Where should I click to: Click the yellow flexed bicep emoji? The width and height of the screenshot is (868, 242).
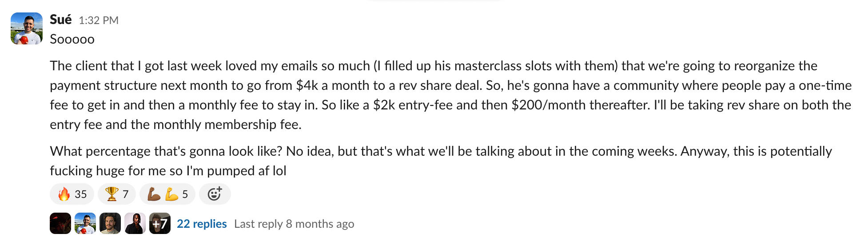(x=171, y=194)
